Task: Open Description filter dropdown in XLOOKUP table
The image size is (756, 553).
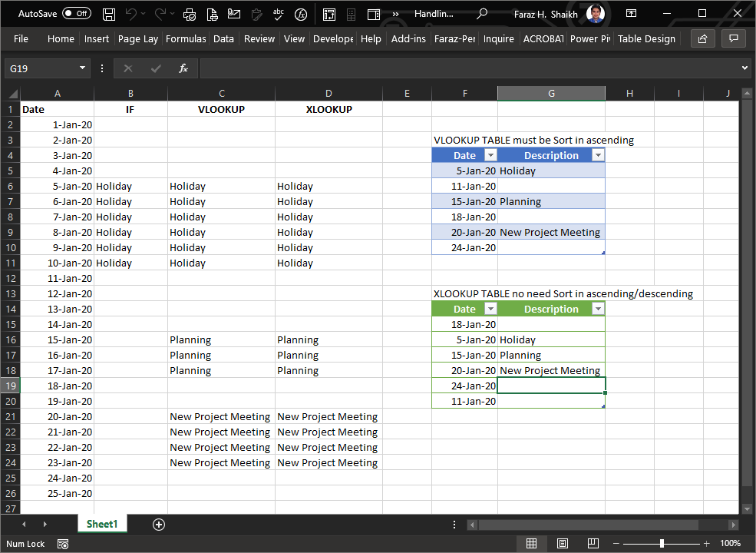Action: tap(598, 309)
